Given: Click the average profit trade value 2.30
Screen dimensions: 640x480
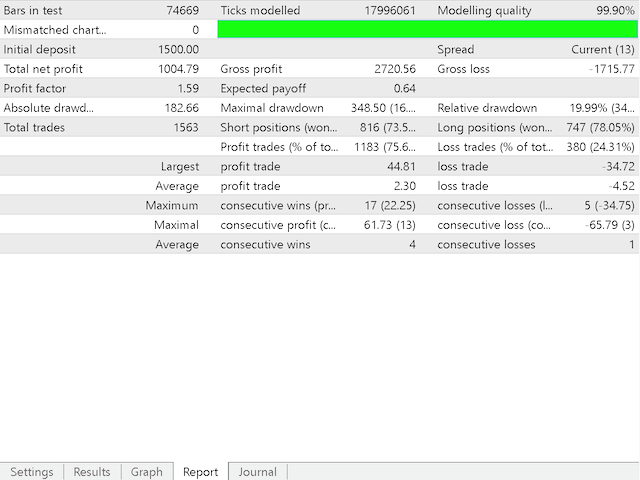Looking at the screenshot, I should pyautogui.click(x=405, y=186).
